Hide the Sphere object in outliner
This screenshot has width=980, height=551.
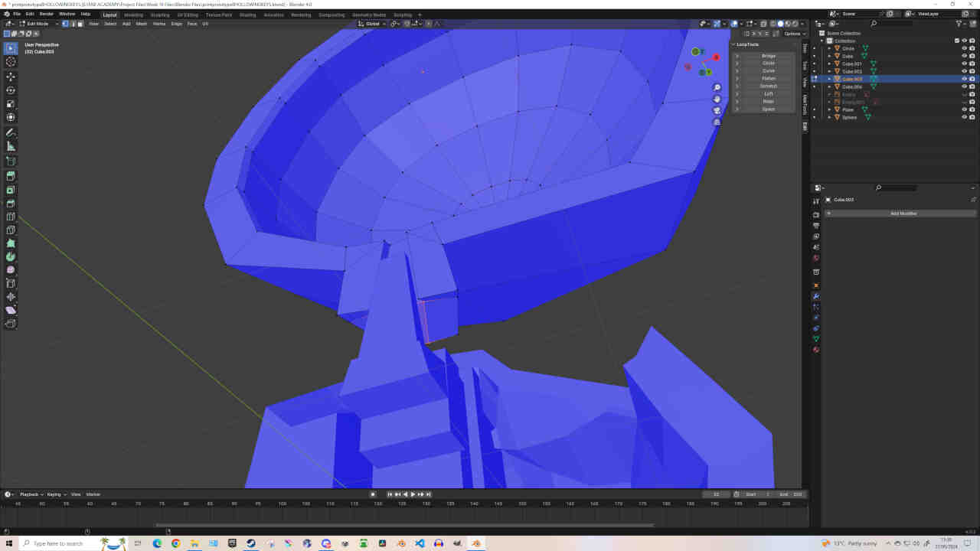964,117
